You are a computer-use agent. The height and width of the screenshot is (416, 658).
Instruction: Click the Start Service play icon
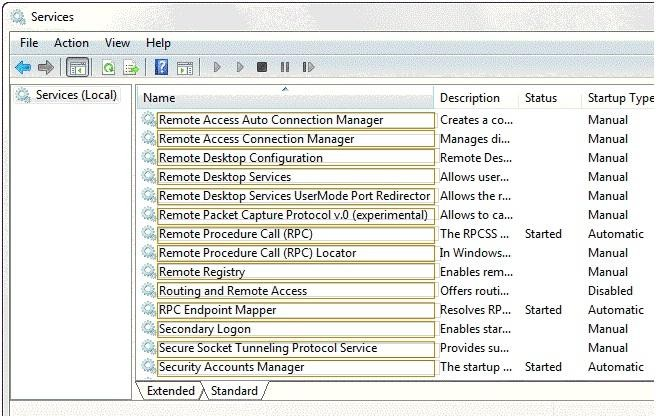tap(217, 67)
